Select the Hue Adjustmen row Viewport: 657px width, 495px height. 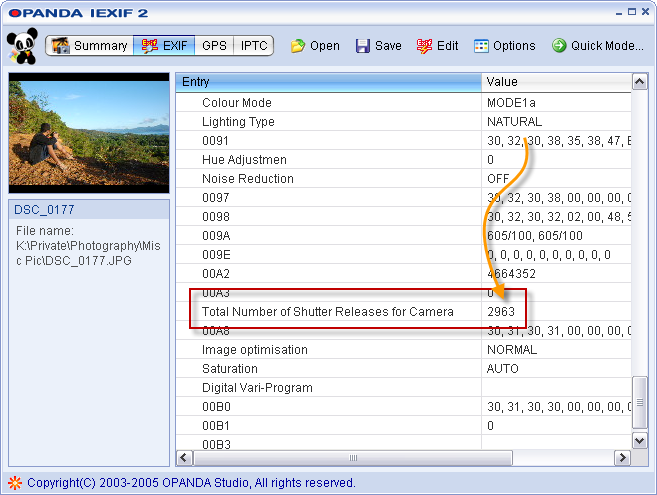[x=404, y=160]
